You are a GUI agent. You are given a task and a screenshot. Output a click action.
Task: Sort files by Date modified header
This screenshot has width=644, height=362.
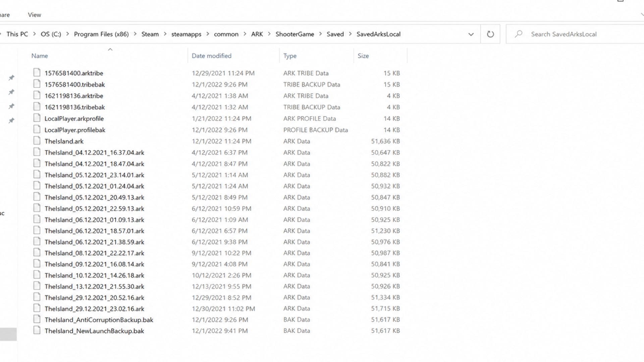[x=212, y=56]
